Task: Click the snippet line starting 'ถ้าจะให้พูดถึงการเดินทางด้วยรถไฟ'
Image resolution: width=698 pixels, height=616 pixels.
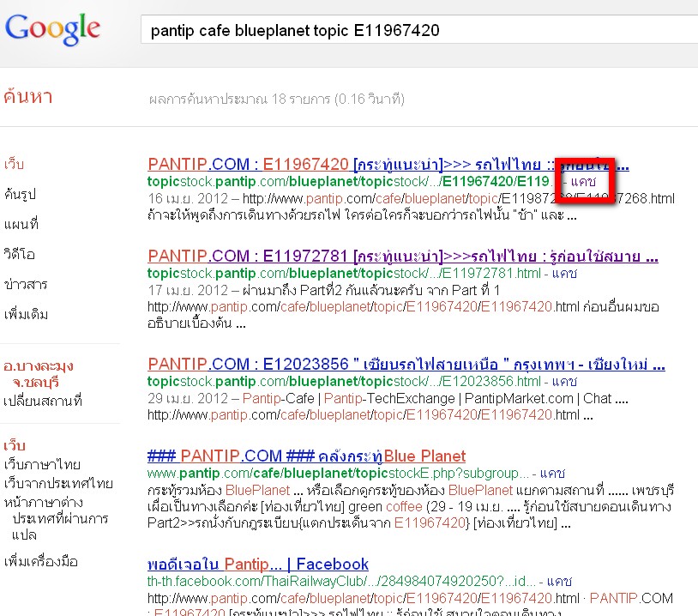Action: 363,215
